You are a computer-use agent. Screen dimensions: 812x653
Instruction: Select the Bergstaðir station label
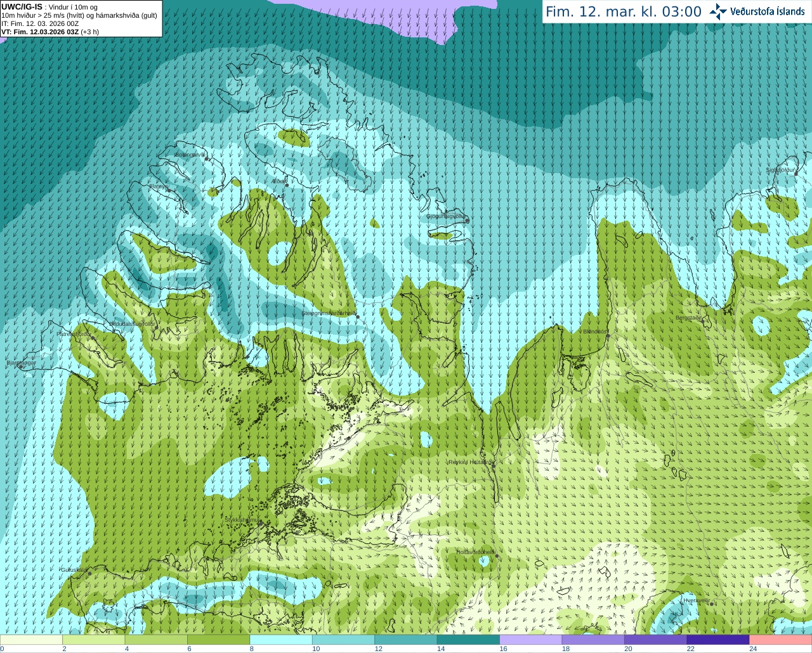pos(688,318)
